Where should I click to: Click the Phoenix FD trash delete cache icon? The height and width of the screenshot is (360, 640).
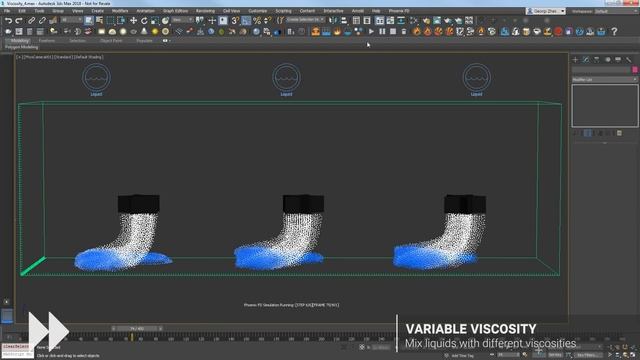(404, 31)
